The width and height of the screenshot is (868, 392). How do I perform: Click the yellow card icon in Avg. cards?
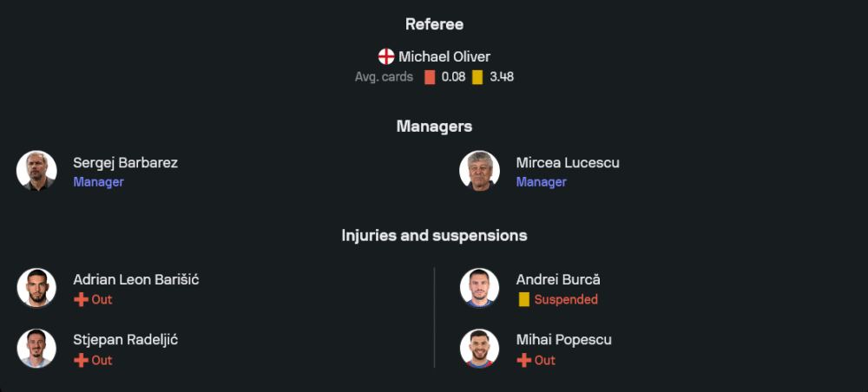(477, 77)
